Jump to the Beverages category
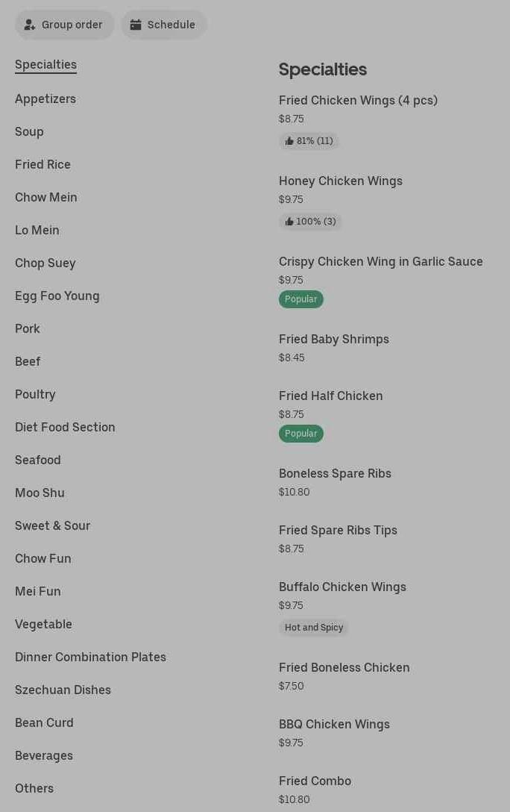510x812 pixels. point(44,755)
